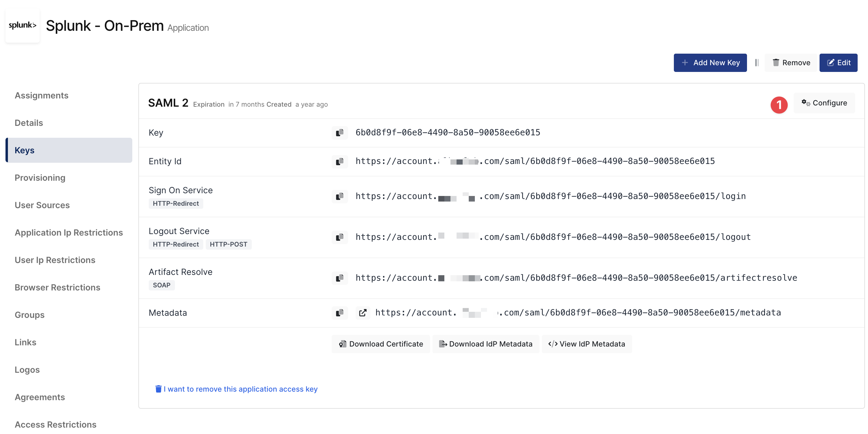This screenshot has height=434, width=868.
Task: View IdP Metadata
Action: [587, 344]
